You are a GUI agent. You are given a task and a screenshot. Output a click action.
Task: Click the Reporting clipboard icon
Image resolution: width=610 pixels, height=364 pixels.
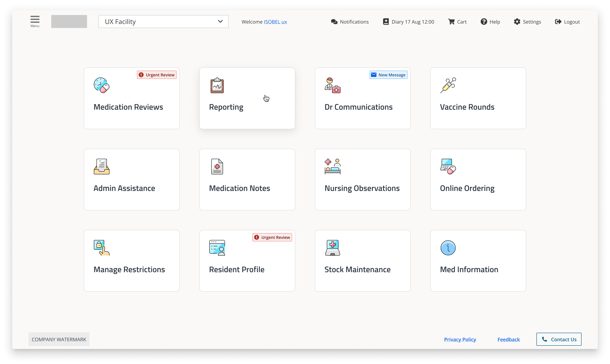coord(217,85)
